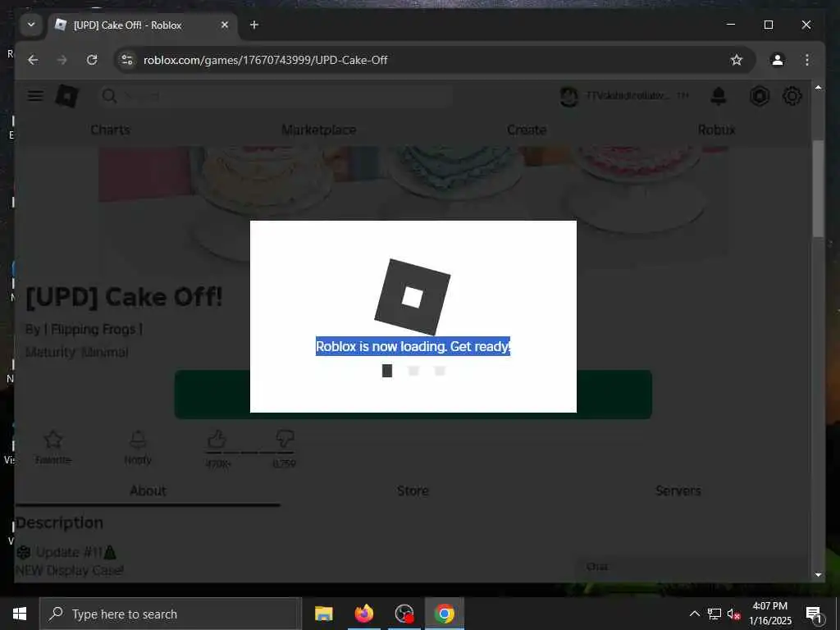Open the user avatar profile
This screenshot has height=630, width=840.
tap(569, 97)
